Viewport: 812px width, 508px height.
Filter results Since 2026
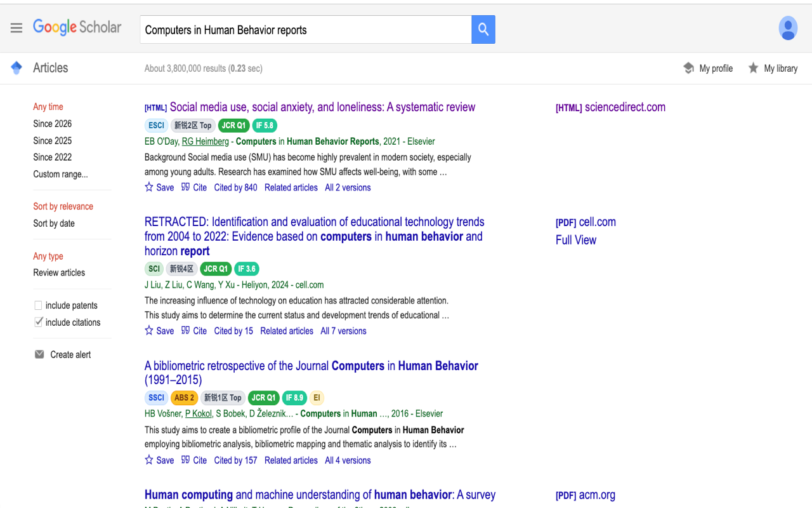(53, 124)
